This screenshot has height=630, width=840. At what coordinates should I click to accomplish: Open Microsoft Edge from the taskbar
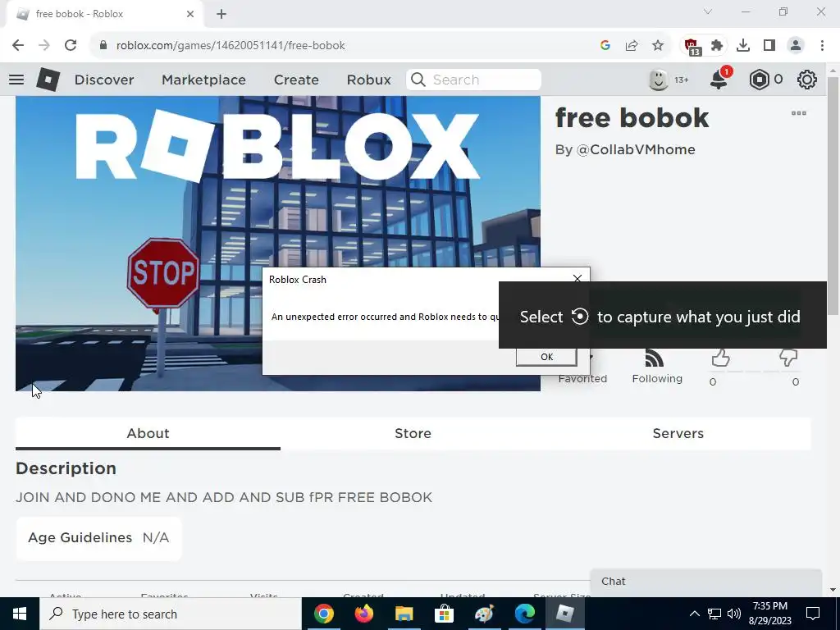click(x=524, y=614)
